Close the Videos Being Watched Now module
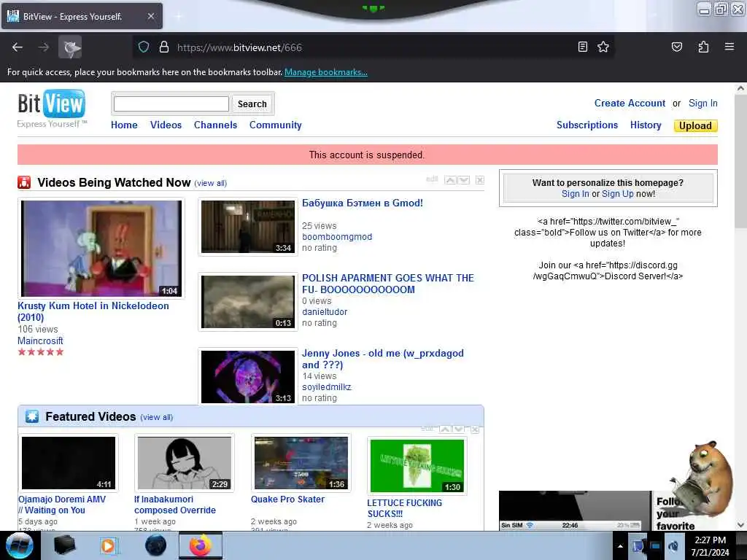This screenshot has width=747, height=560. tap(480, 180)
